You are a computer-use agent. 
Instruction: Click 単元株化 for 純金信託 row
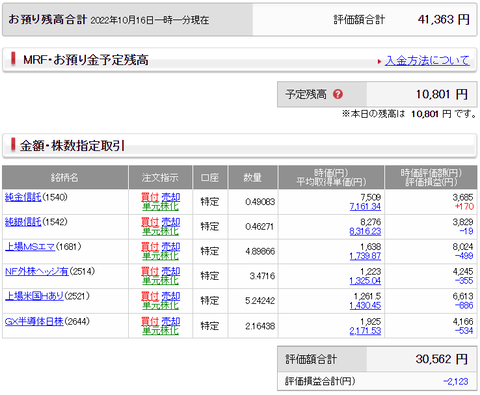click(x=160, y=206)
